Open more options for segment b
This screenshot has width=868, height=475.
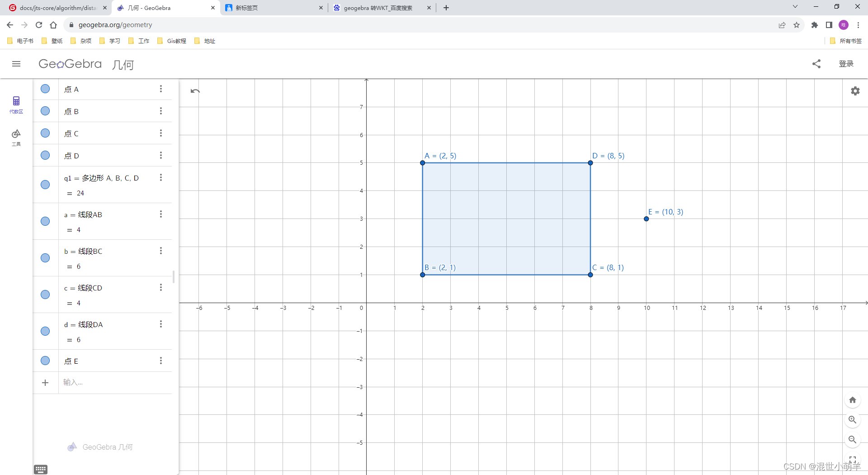(x=161, y=251)
